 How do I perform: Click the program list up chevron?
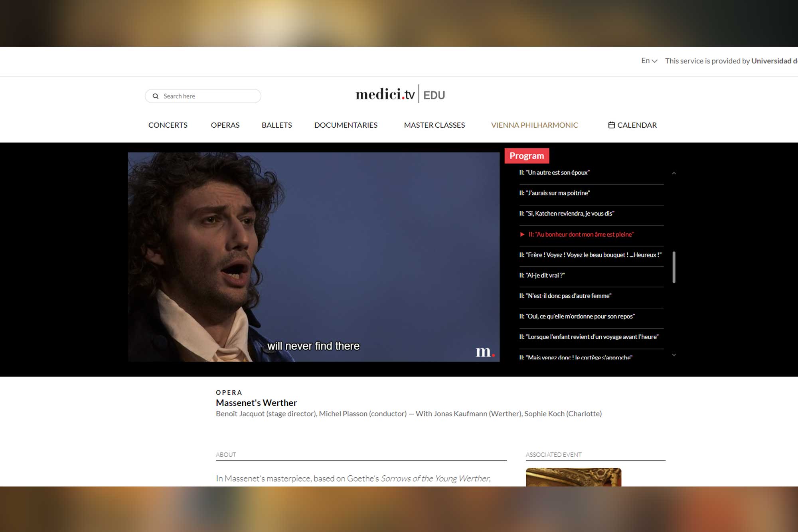click(674, 173)
